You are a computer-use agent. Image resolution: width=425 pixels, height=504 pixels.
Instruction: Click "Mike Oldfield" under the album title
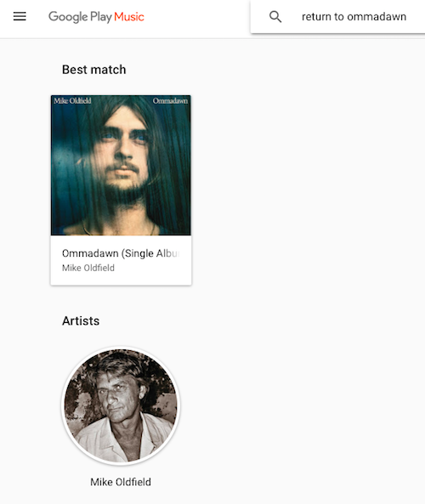(x=88, y=268)
